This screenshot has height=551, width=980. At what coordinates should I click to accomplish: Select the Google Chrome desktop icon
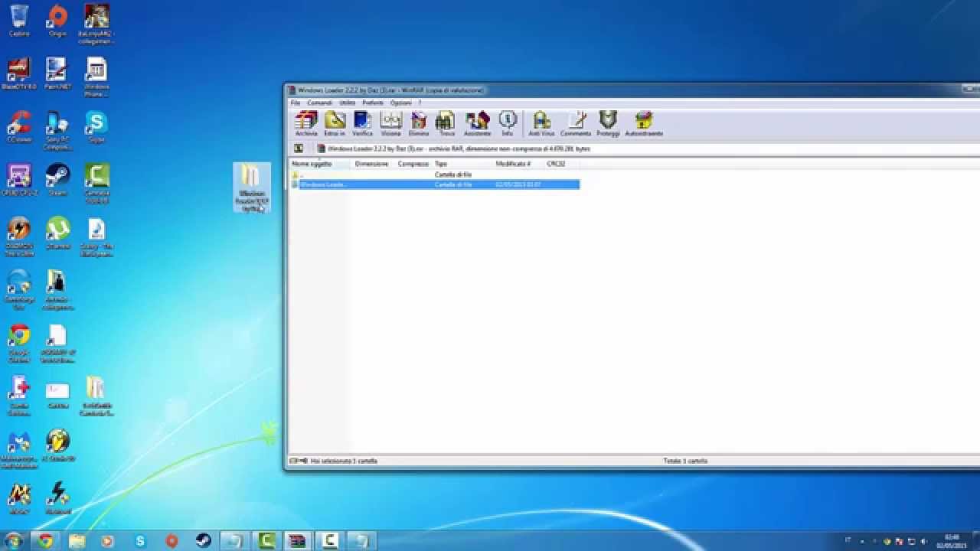(x=19, y=343)
